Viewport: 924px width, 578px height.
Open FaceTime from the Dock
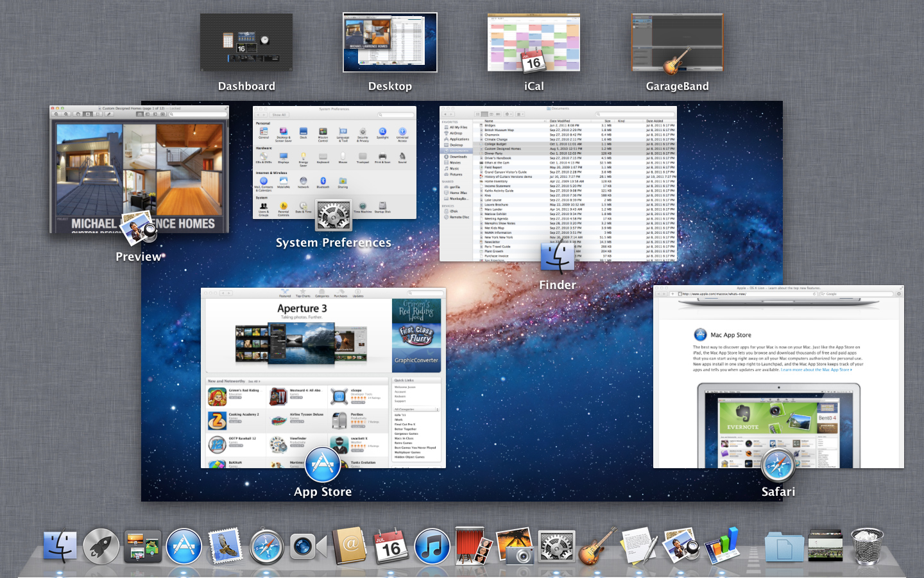tap(308, 547)
